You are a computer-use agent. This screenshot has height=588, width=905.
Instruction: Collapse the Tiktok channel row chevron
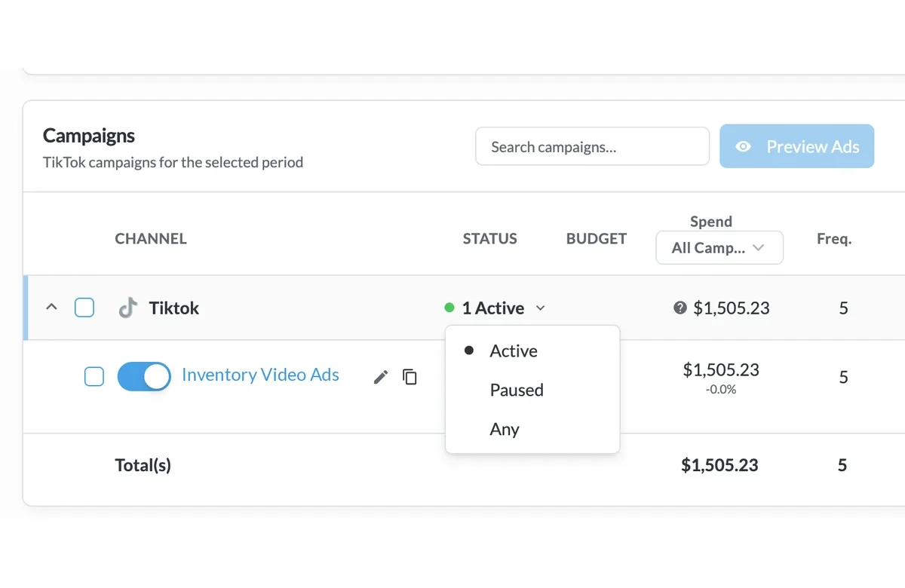[x=51, y=308]
